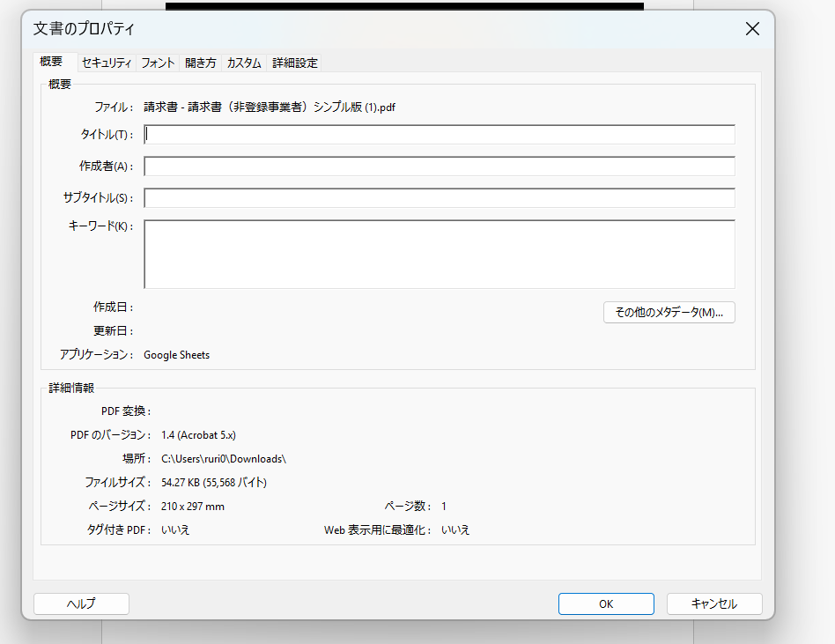This screenshot has width=835, height=644.
Task: Dismiss the dialog with キャンセル
Action: coord(713,604)
